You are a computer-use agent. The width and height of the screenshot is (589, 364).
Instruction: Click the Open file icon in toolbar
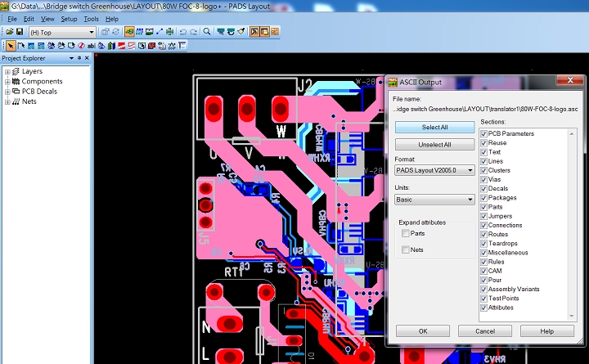pos(9,32)
